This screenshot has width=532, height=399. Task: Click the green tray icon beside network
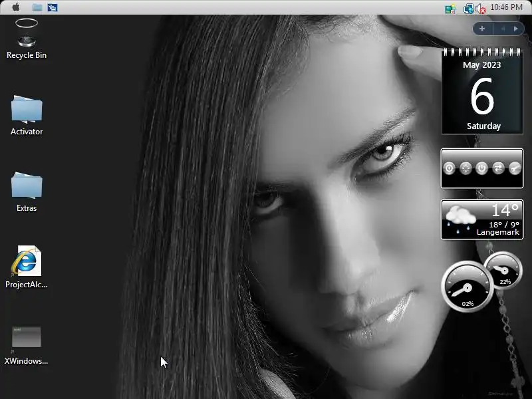pos(450,9)
